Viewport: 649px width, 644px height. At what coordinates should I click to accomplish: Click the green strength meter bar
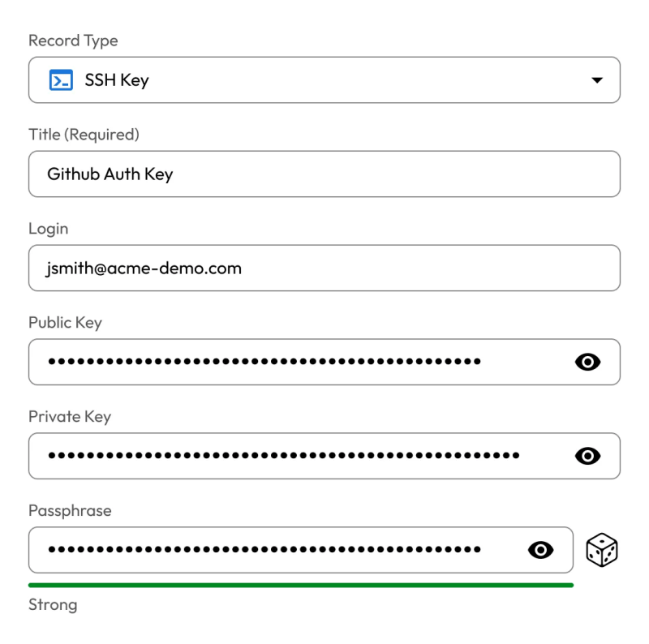point(300,585)
